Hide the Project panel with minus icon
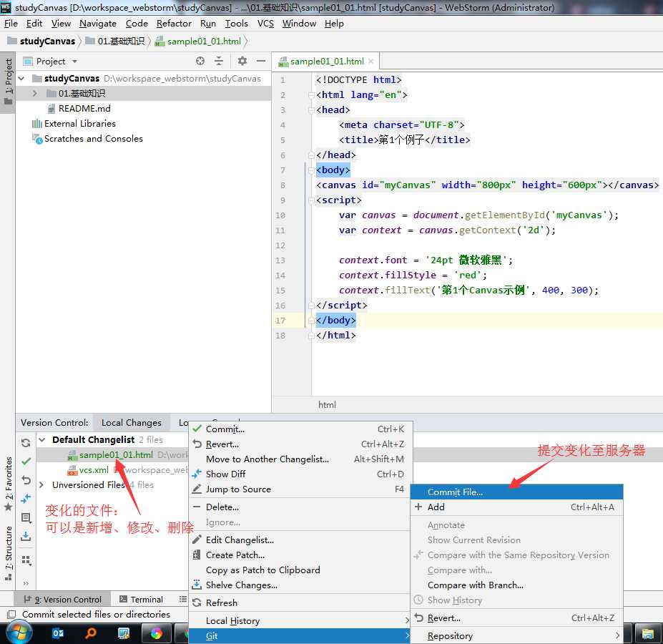Image resolution: width=663 pixels, height=644 pixels. tap(261, 61)
